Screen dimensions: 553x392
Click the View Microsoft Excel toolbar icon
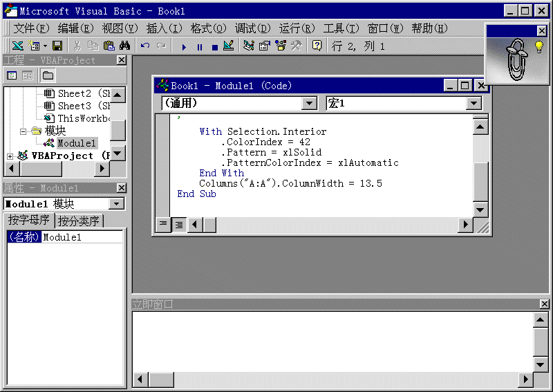pyautogui.click(x=17, y=46)
